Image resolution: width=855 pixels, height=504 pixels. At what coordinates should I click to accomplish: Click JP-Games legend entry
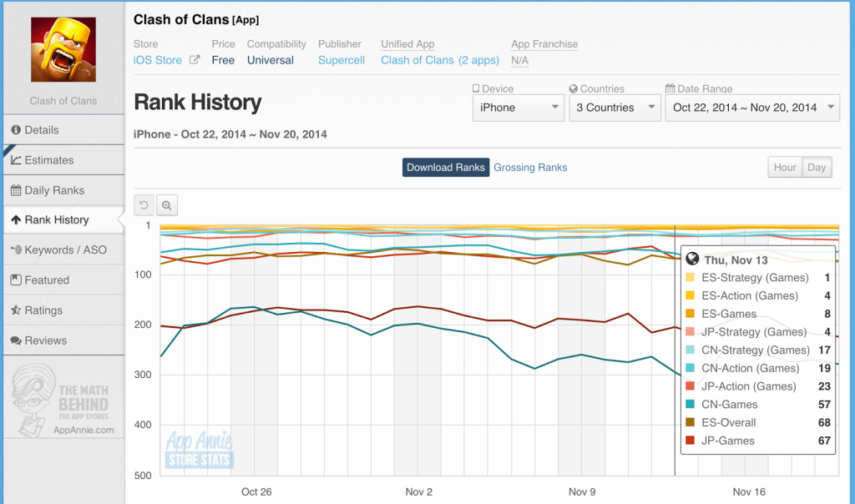758,441
